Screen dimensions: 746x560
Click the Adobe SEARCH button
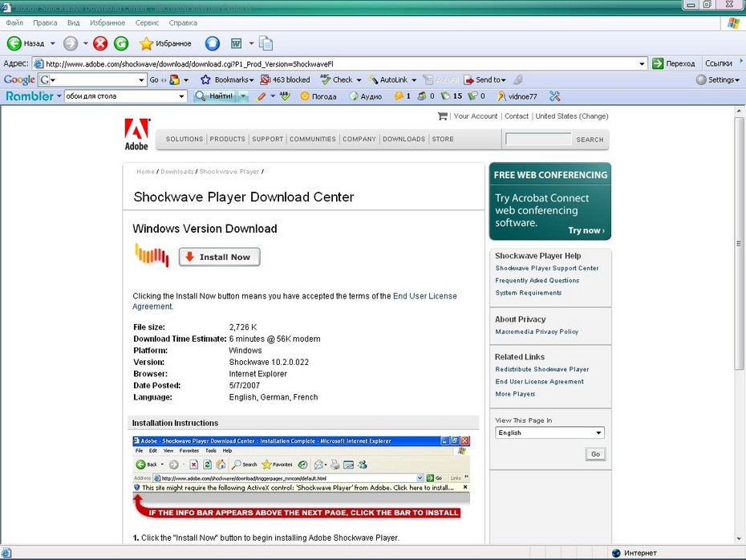click(x=590, y=140)
